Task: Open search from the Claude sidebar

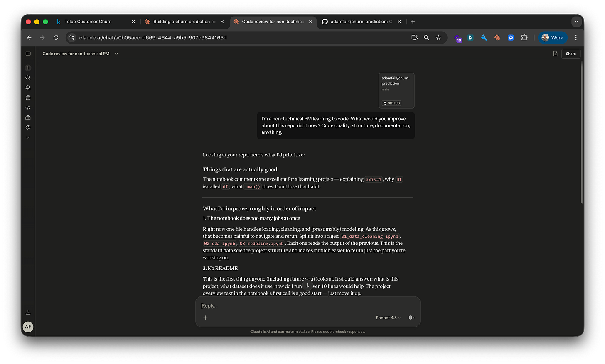Action: (28, 78)
